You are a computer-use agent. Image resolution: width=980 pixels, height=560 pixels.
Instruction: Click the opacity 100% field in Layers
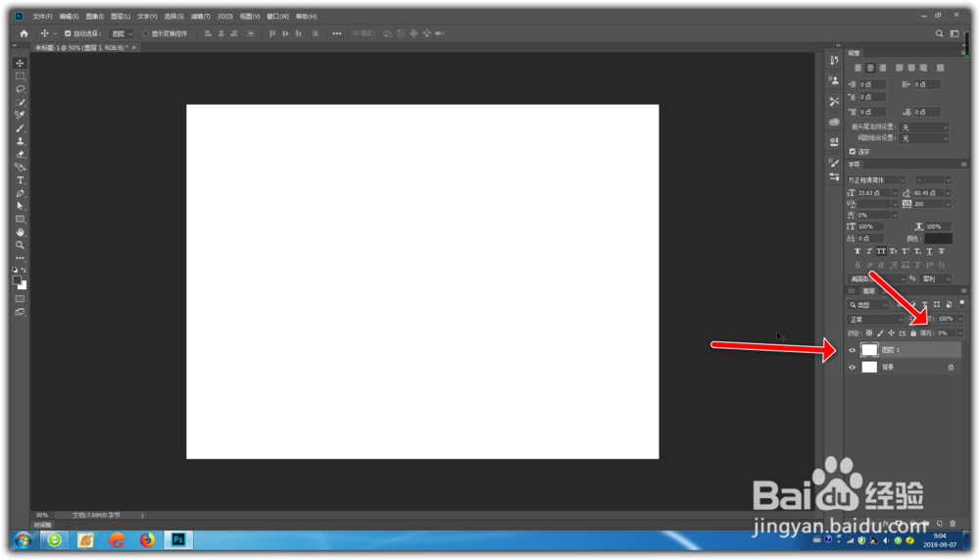pyautogui.click(x=946, y=319)
